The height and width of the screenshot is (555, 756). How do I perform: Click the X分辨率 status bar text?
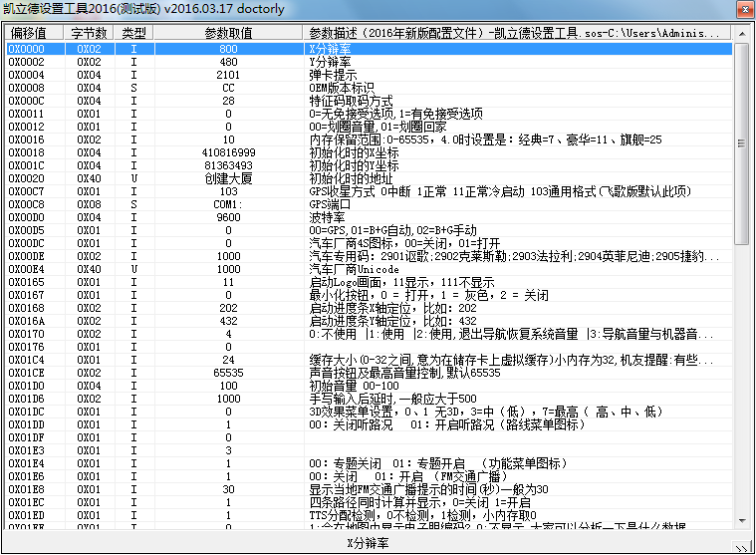(370, 545)
